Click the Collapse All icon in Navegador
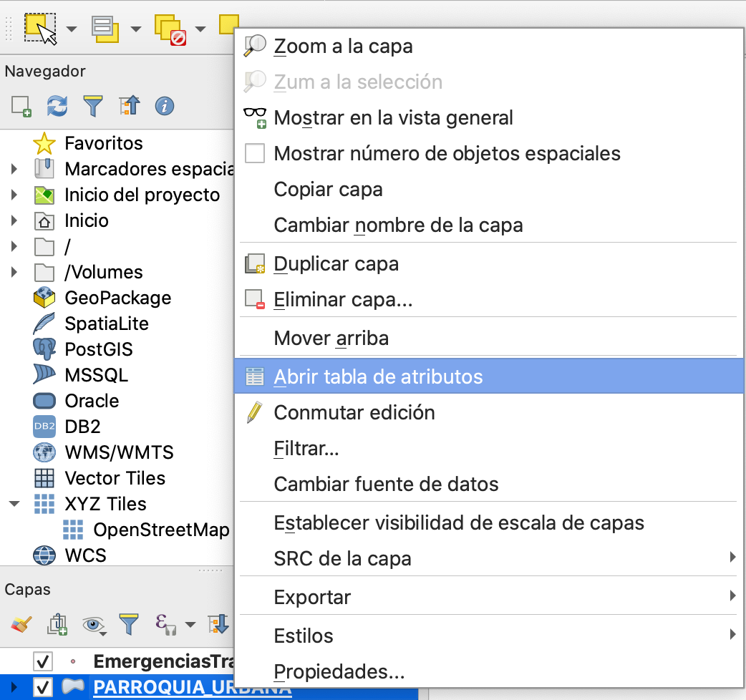746x700 pixels. click(130, 107)
